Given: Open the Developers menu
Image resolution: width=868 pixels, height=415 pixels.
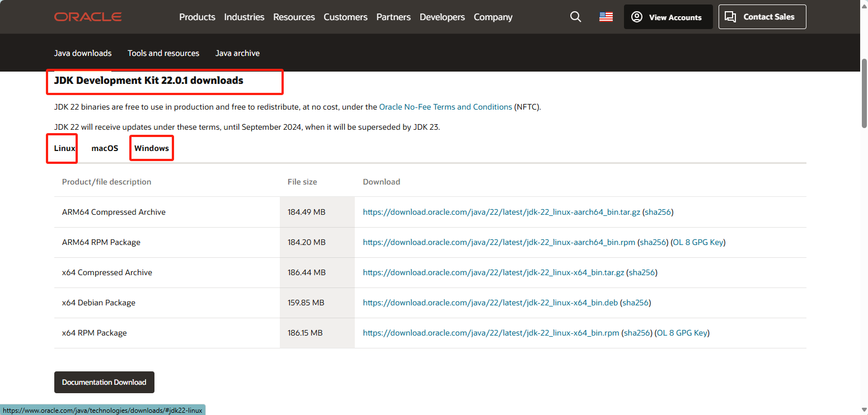Looking at the screenshot, I should 442,17.
